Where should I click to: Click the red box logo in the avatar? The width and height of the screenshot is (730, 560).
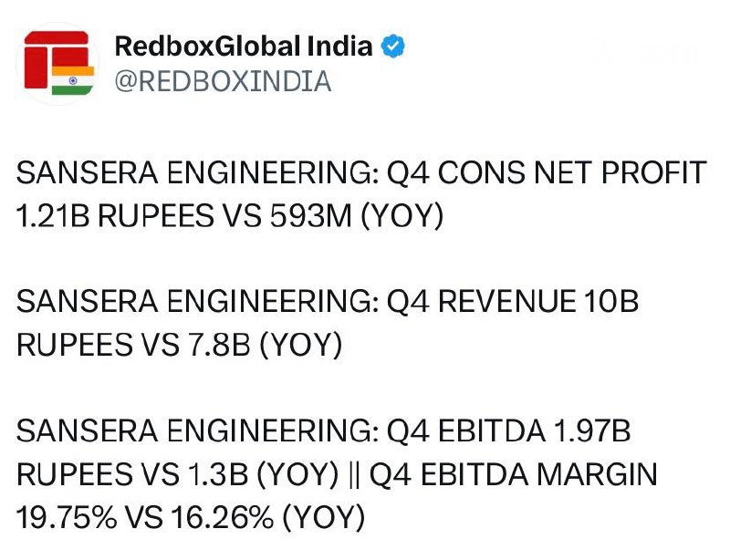pyautogui.click(x=57, y=59)
